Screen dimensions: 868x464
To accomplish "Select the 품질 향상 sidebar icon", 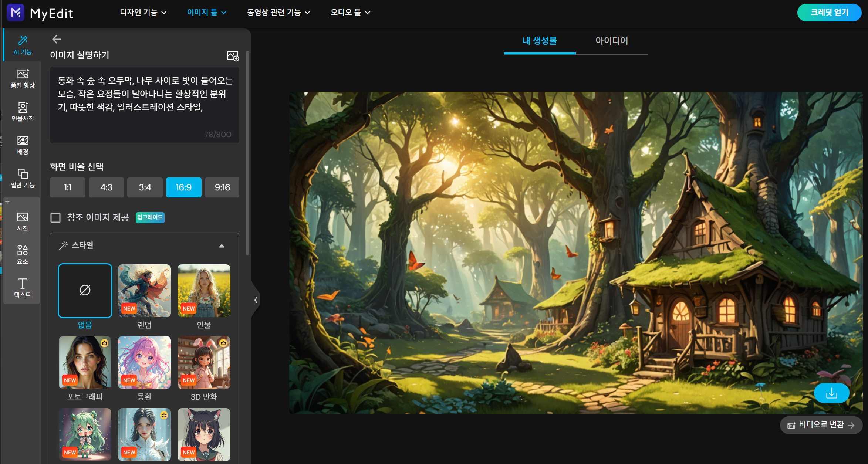I will click(x=23, y=78).
